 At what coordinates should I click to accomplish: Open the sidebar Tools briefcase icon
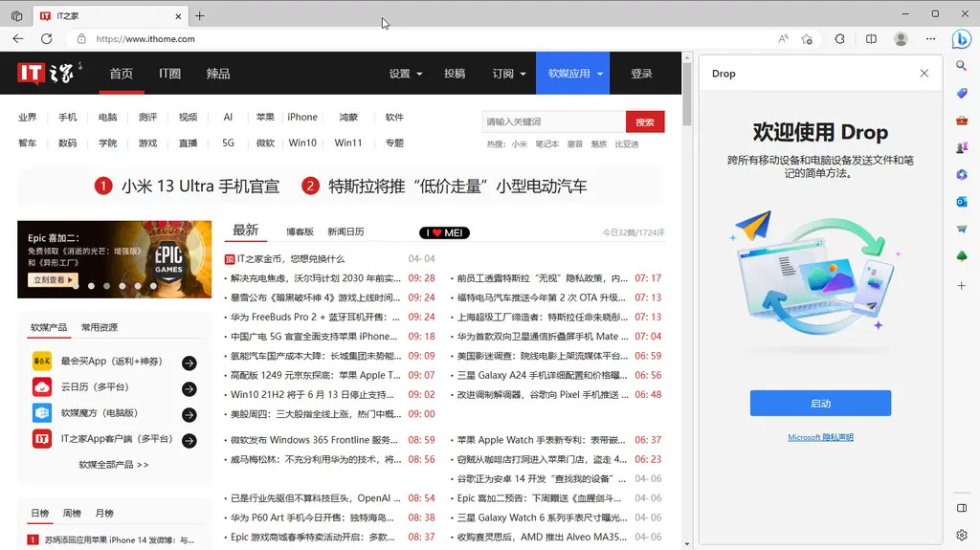(x=961, y=121)
